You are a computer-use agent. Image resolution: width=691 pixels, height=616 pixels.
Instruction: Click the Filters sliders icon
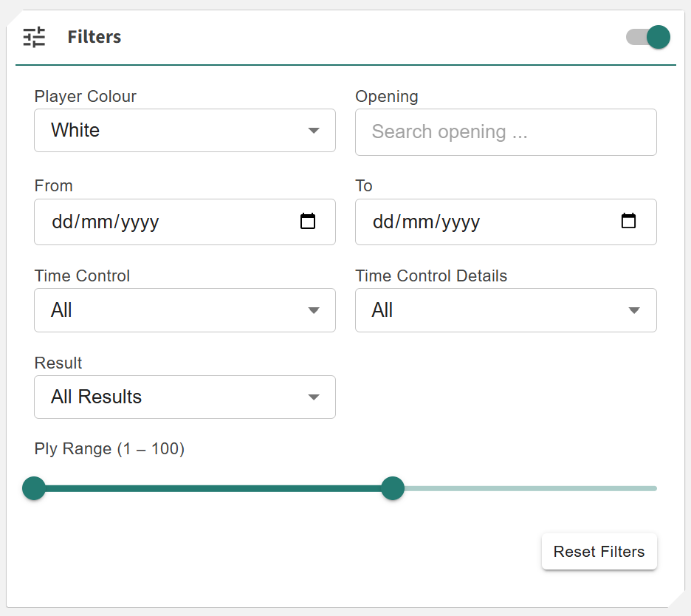coord(34,37)
